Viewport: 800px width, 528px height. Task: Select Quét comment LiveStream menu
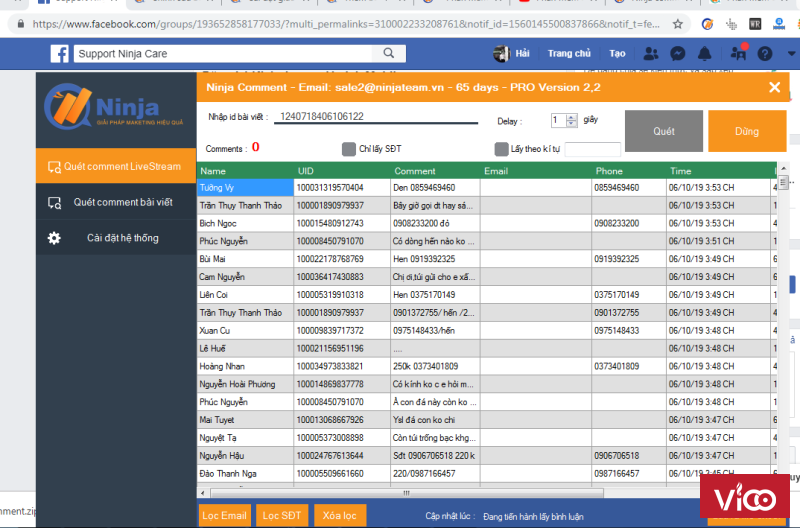(x=116, y=166)
